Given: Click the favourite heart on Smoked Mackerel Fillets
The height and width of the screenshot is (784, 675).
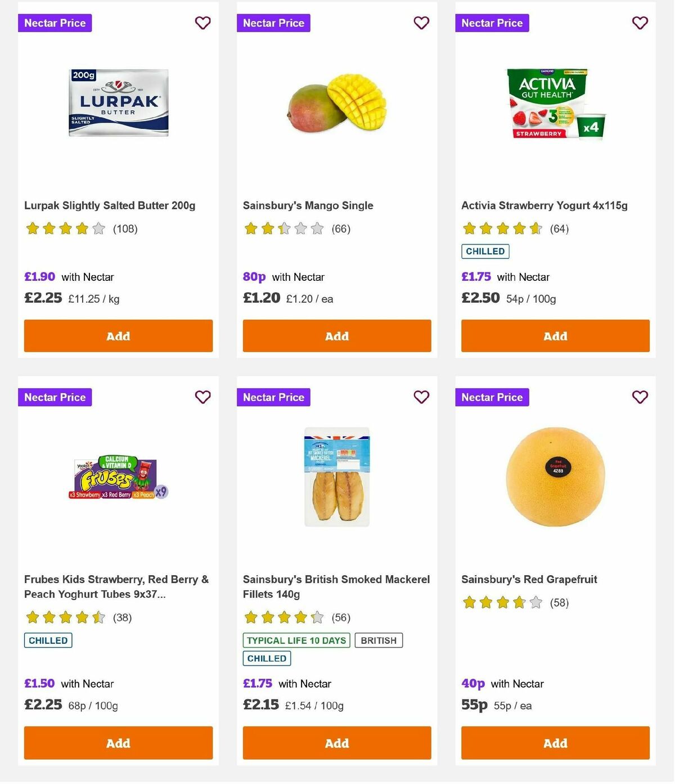Looking at the screenshot, I should [x=421, y=397].
